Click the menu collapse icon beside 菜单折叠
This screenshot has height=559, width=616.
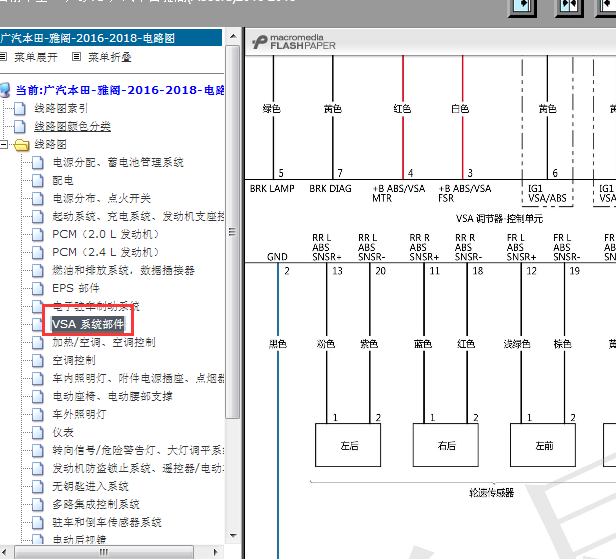point(77,57)
